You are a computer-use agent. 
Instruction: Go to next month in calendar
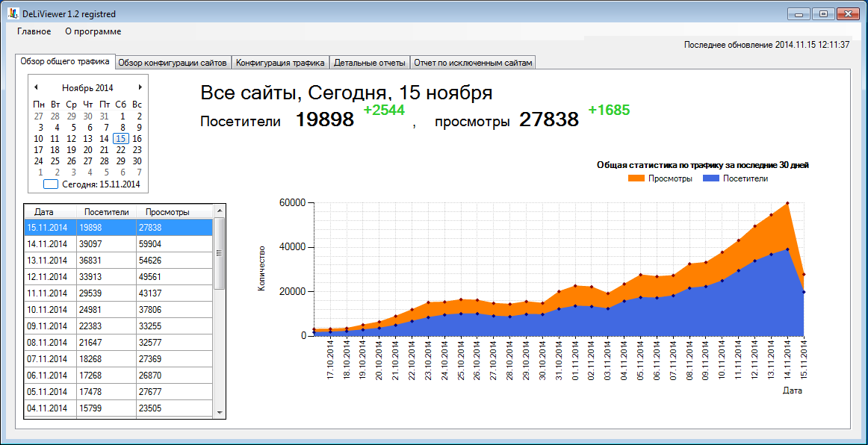pyautogui.click(x=140, y=87)
